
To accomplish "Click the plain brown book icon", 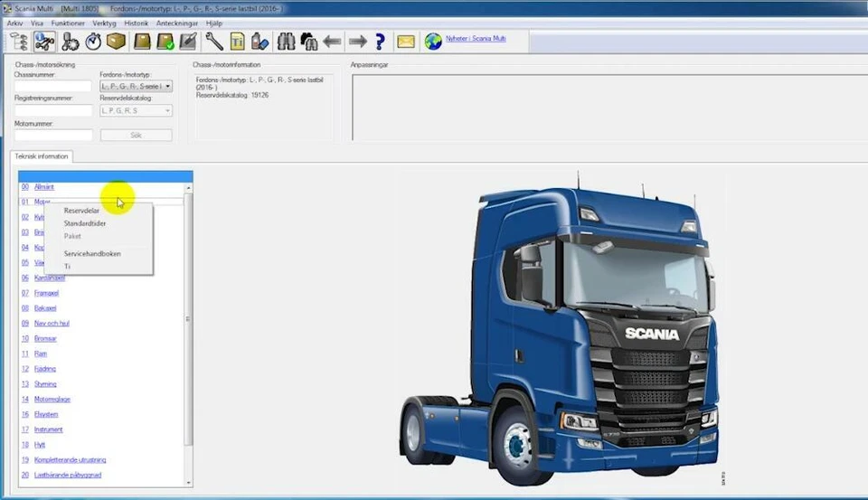I will coord(142,42).
